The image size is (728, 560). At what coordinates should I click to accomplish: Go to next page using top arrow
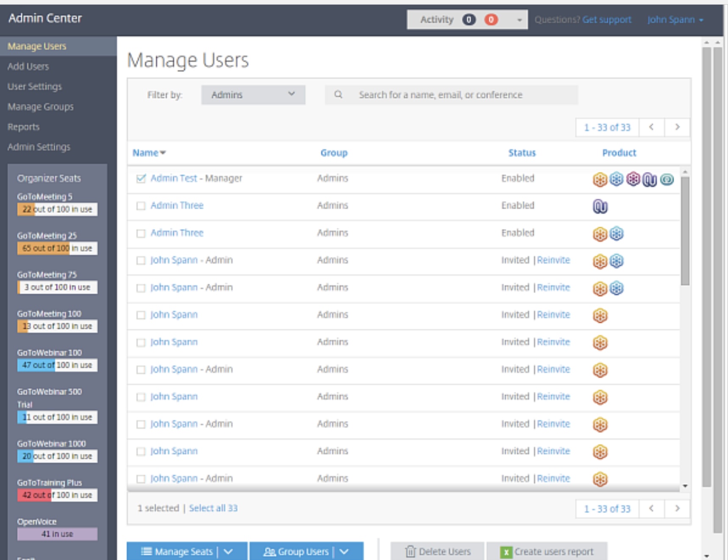[677, 127]
